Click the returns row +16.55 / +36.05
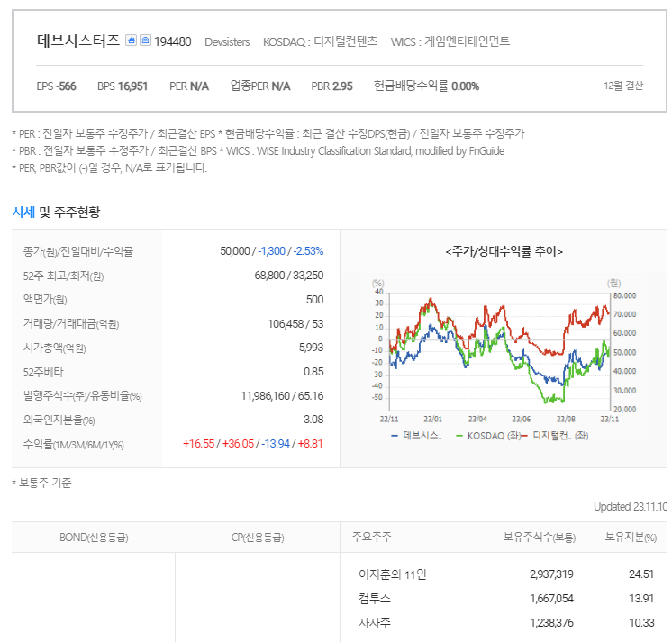Viewport: 672px width, 642px height. pyautogui.click(x=253, y=444)
